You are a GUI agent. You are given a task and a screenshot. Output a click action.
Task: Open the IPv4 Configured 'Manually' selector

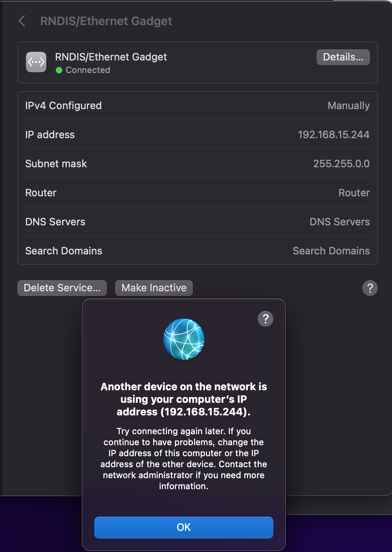[348, 106]
